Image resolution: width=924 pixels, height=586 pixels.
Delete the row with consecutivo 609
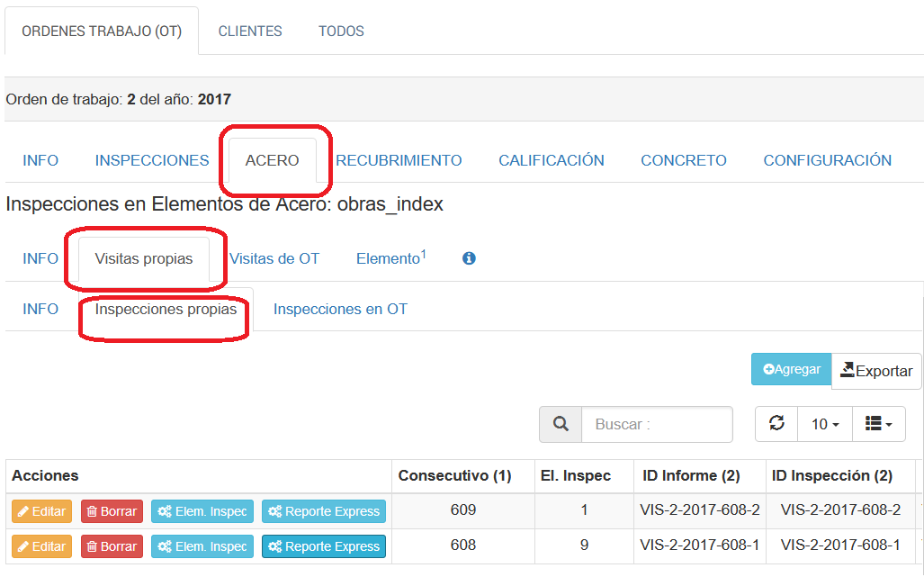(x=112, y=511)
